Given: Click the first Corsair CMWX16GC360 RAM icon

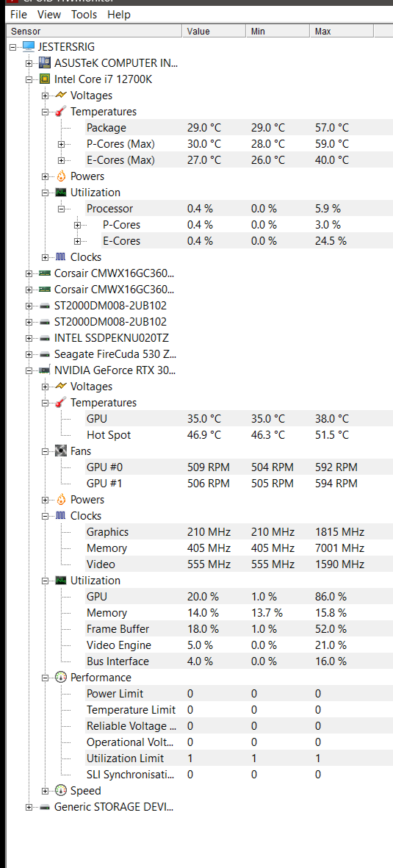Looking at the screenshot, I should pyautogui.click(x=45, y=273).
